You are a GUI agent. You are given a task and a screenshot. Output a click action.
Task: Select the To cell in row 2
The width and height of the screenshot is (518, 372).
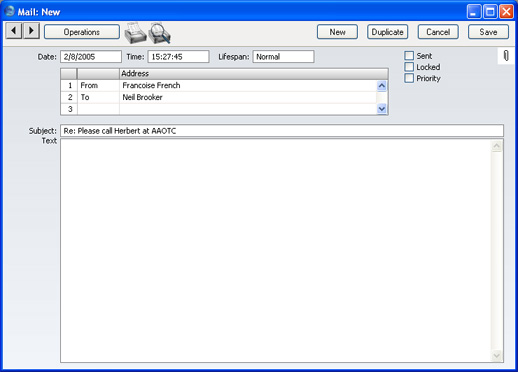pos(98,97)
